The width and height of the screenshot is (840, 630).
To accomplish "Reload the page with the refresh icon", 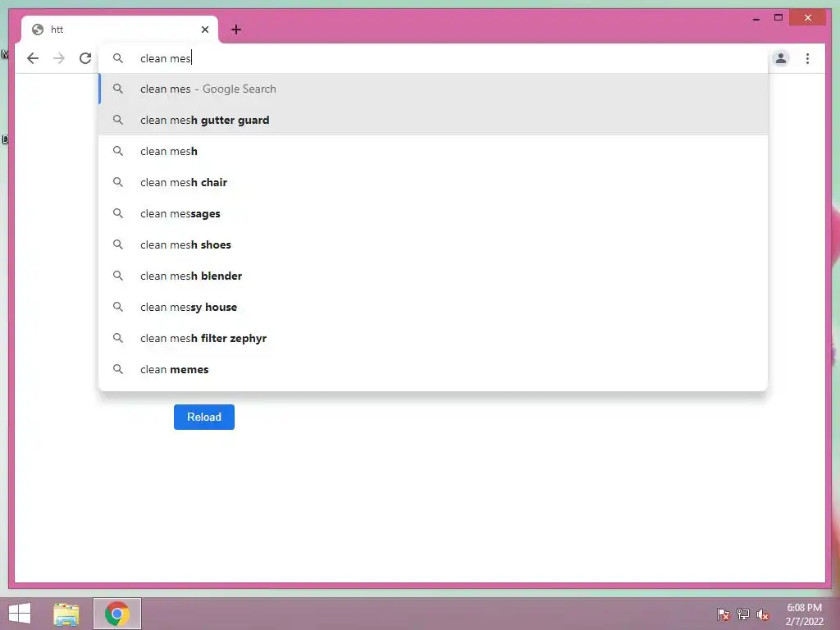I will [x=85, y=58].
